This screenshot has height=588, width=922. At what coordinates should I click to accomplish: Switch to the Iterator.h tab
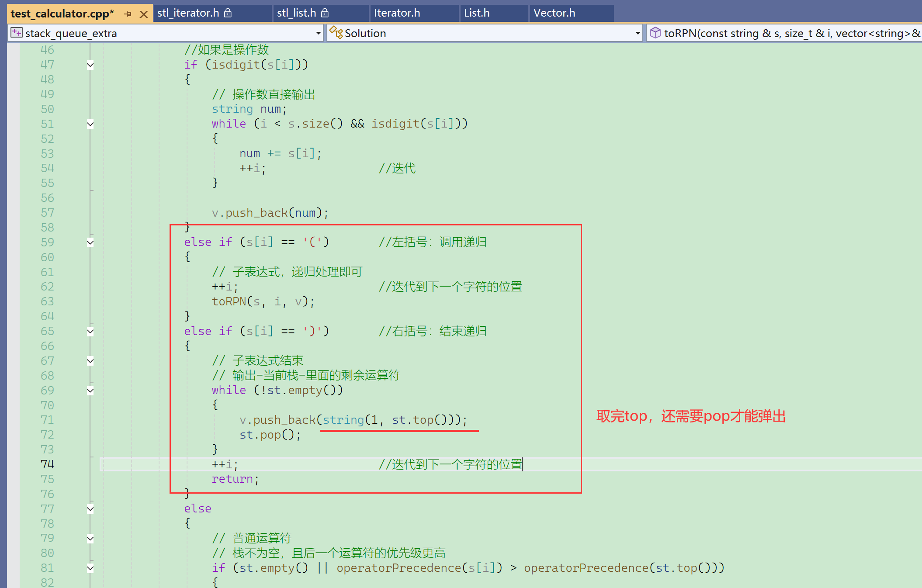pyautogui.click(x=397, y=13)
